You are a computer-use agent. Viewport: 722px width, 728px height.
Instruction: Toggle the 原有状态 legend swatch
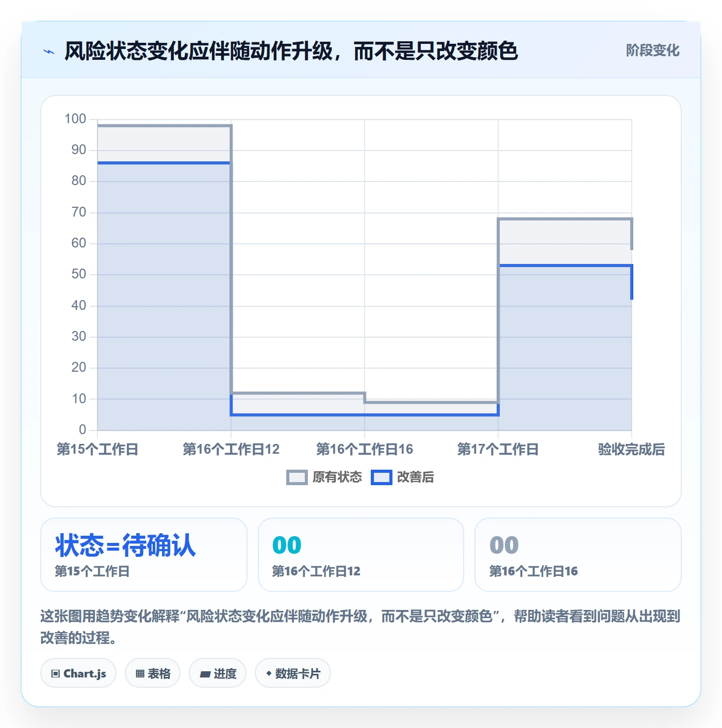click(x=297, y=477)
